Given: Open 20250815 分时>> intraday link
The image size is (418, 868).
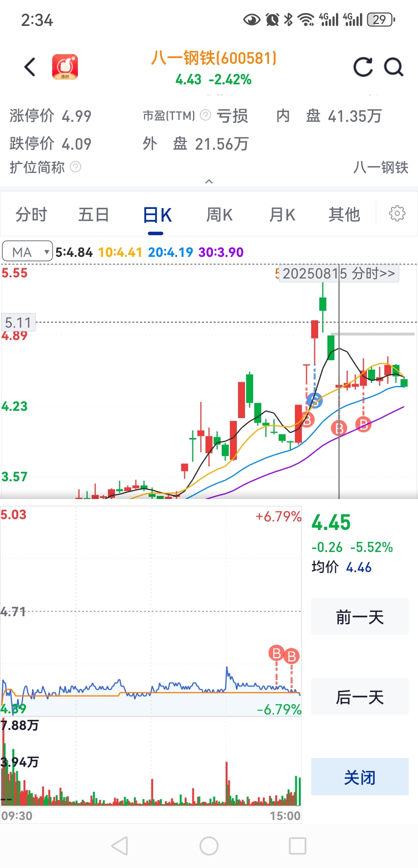Looking at the screenshot, I should click(339, 273).
